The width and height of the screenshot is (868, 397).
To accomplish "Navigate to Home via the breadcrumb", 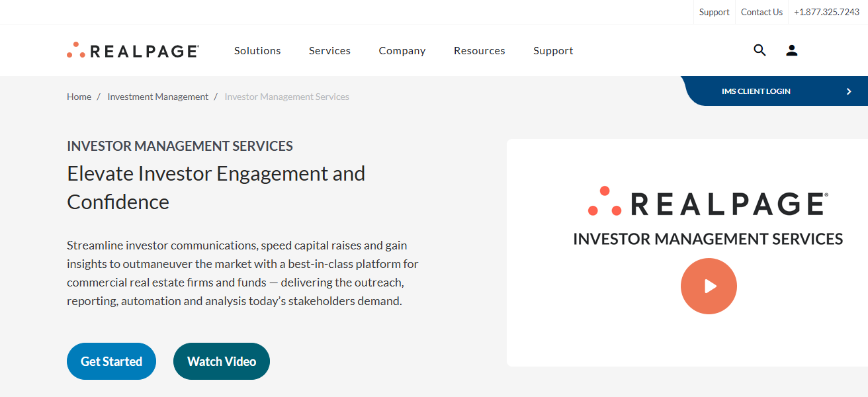I will pos(79,96).
